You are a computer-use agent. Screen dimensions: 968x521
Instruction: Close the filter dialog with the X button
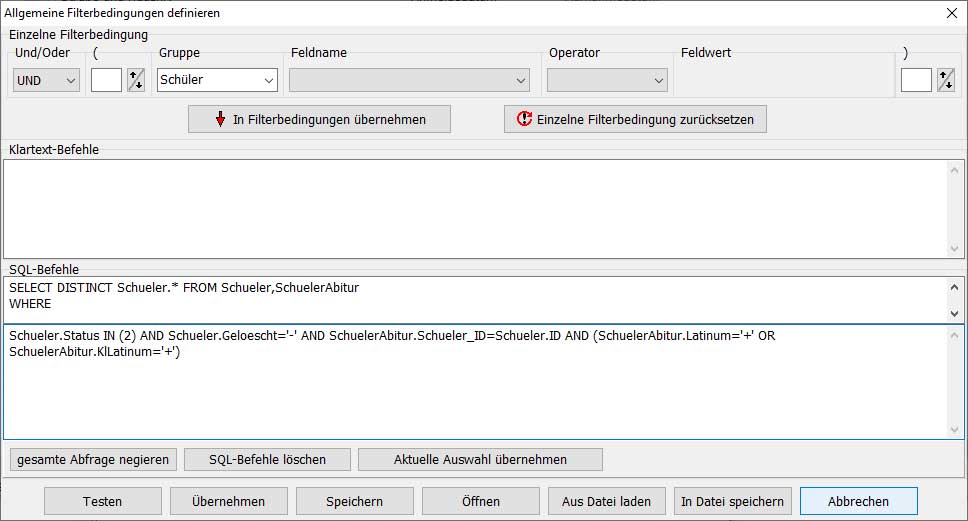pos(951,13)
